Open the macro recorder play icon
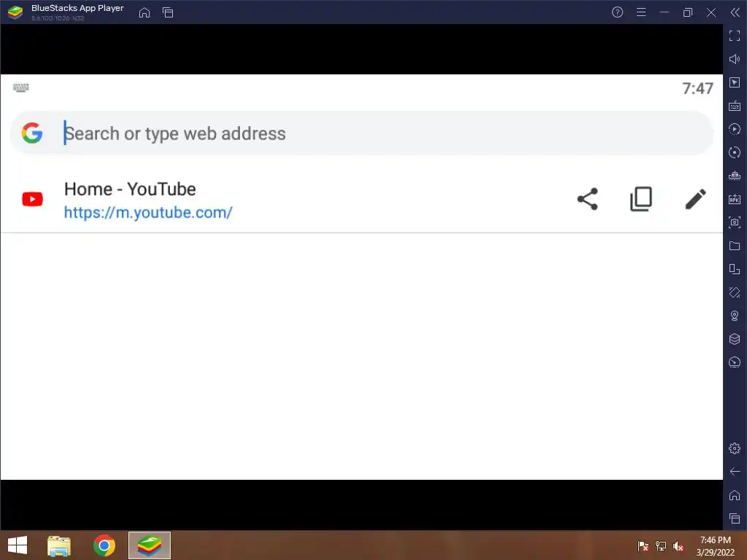This screenshot has height=560, width=747. (735, 129)
